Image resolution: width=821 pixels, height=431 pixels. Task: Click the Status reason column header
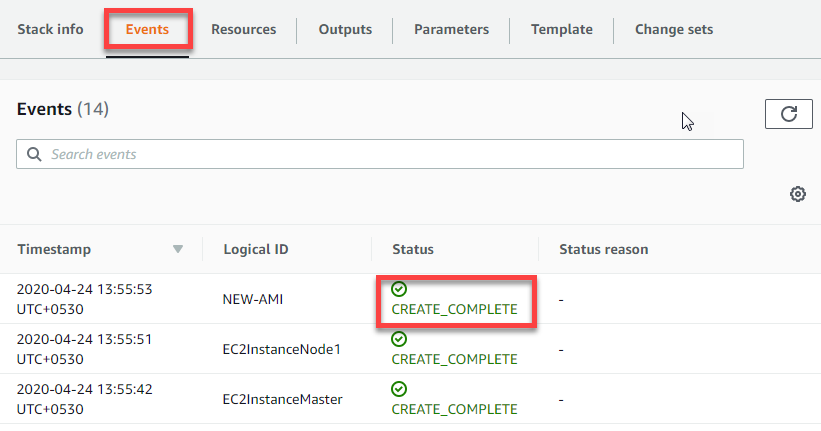(603, 249)
